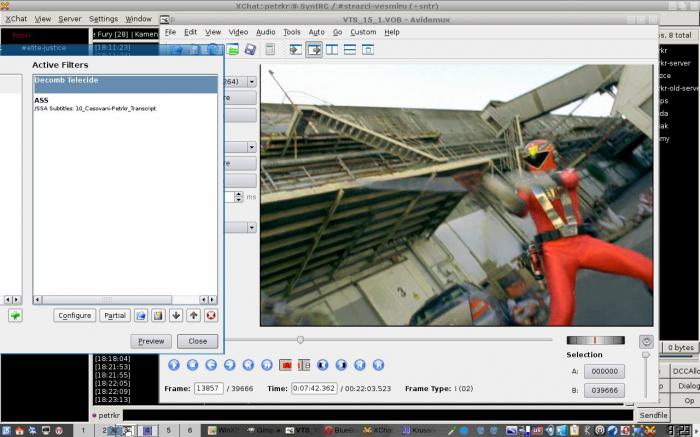
Task: Open the Avidemux Auto menu
Action: (316, 32)
